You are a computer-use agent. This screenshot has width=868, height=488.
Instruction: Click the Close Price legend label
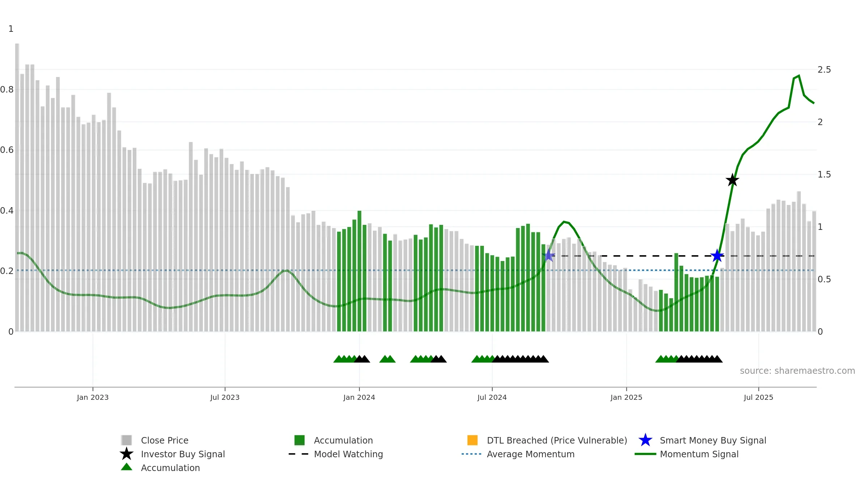[x=165, y=440]
